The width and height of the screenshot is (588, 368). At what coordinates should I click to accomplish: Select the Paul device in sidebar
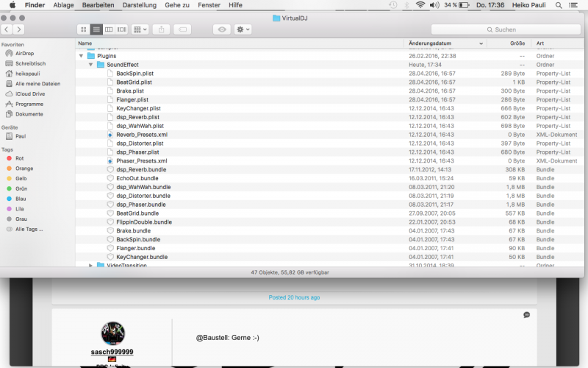[21, 136]
